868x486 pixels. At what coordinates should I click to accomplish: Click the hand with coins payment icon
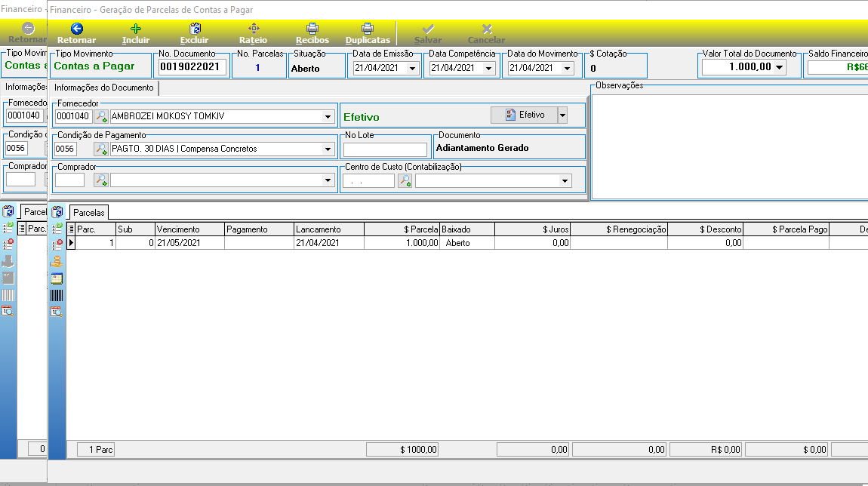57,261
